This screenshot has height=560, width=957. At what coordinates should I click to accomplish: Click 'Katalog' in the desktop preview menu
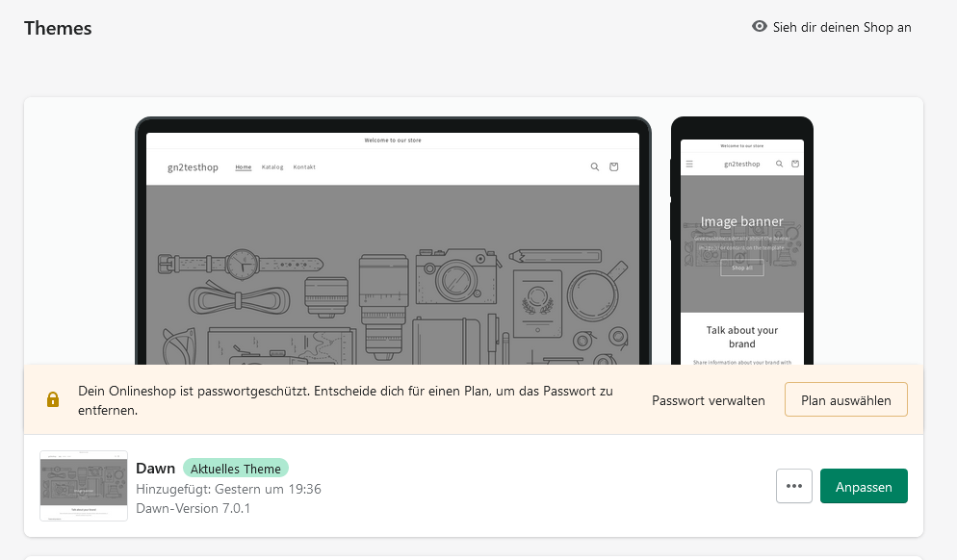(x=272, y=167)
